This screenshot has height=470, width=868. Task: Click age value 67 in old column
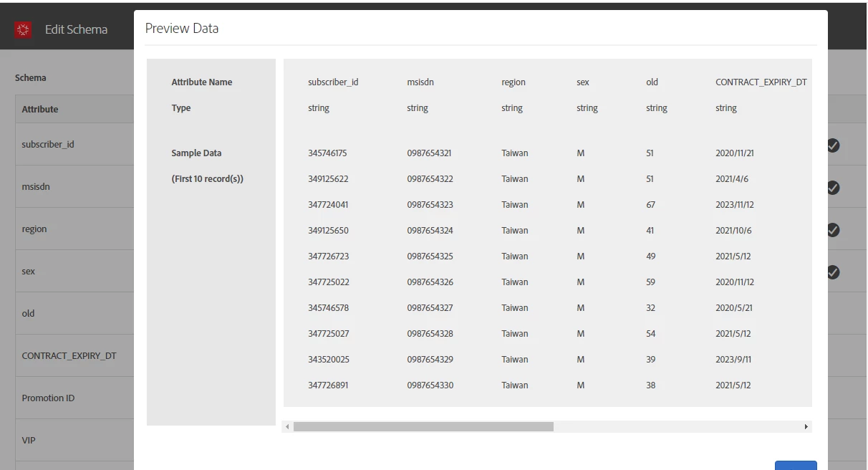[650, 205]
